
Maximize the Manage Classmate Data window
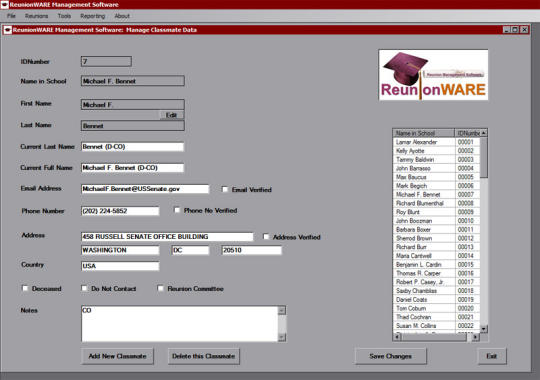coord(515,30)
